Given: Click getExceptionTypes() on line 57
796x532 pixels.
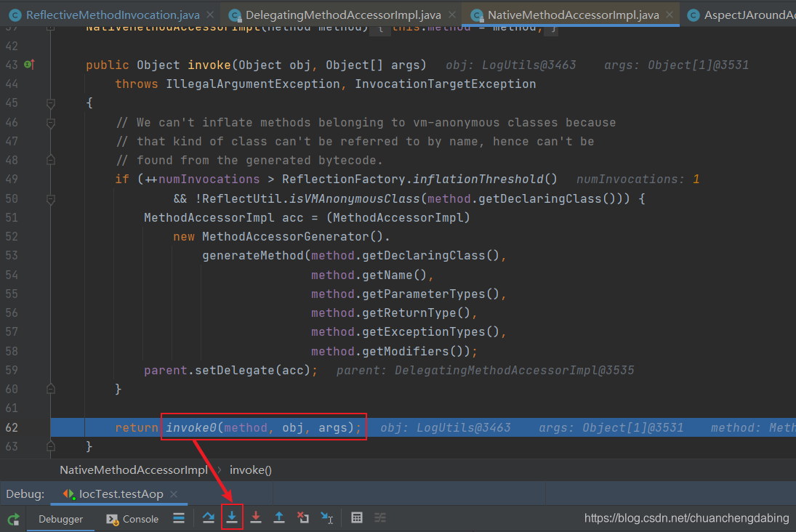Looking at the screenshot, I should pyautogui.click(x=430, y=331).
